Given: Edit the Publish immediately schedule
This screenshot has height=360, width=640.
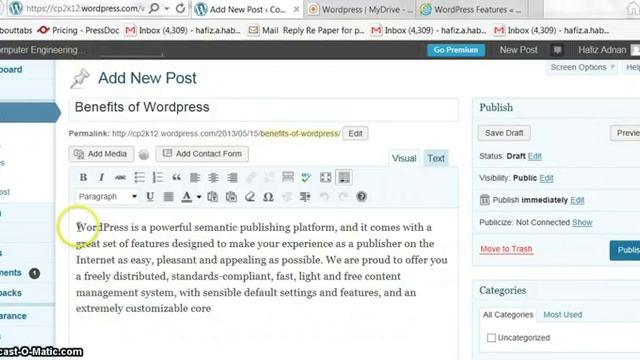Looking at the screenshot, I should [577, 200].
